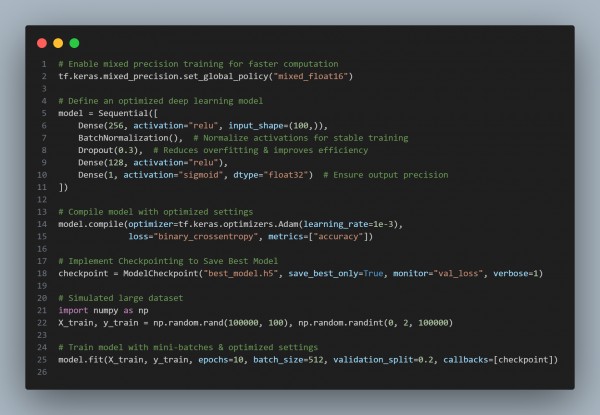Click 'callbacks=[checkpoint]' on line 25
Image resolution: width=600 pixels, height=415 pixels.
[x=499, y=360]
